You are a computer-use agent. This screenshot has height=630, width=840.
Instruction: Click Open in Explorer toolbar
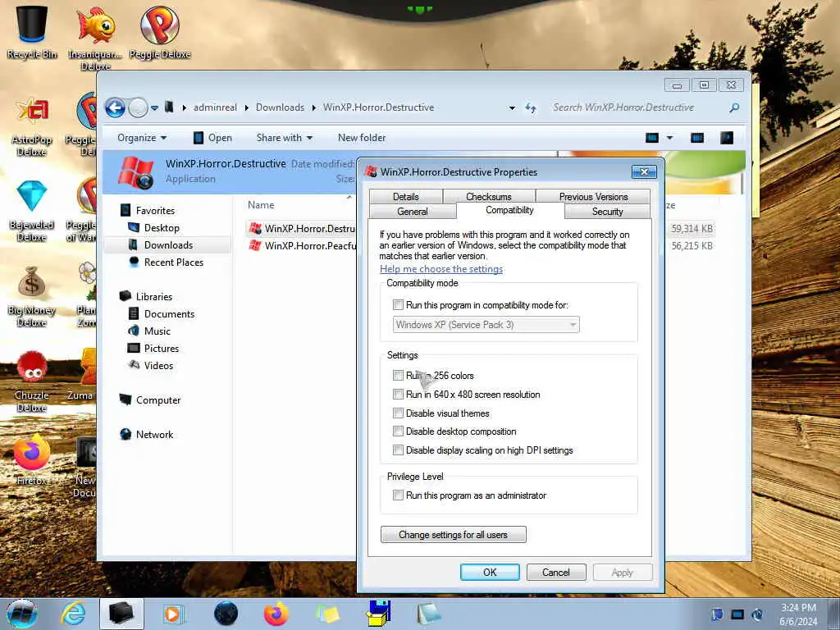click(212, 138)
